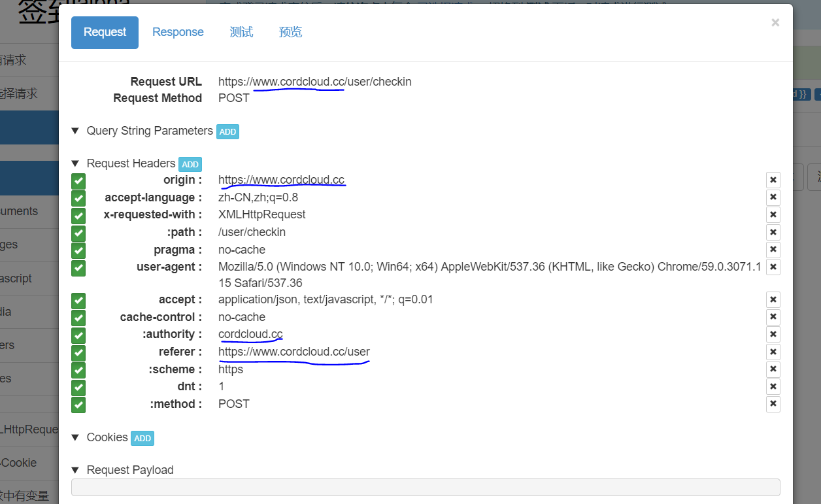Disable the cache-control header checkbox
Screen dimensions: 821x504
[78, 317]
